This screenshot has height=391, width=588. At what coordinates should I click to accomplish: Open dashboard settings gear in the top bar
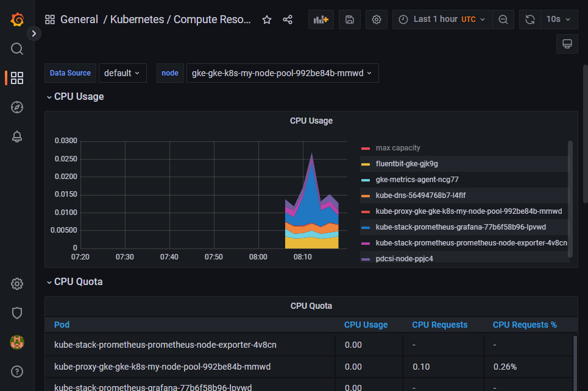coord(376,19)
